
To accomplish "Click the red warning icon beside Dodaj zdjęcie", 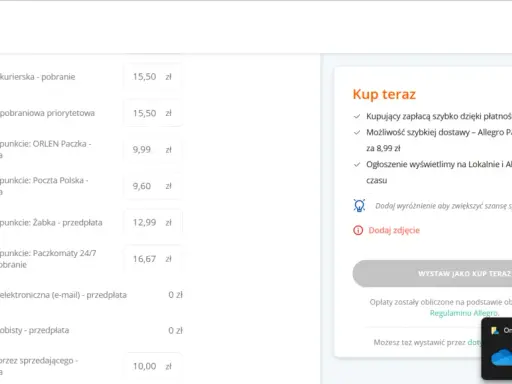I will click(x=358, y=230).
